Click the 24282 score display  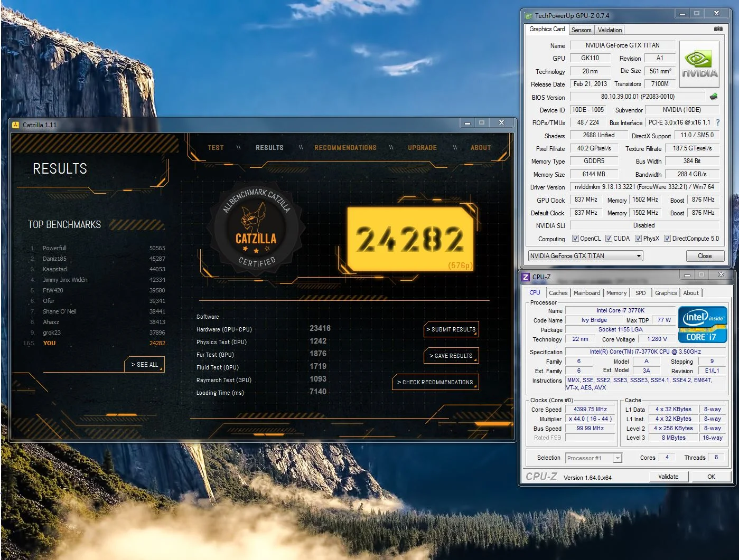tap(410, 239)
